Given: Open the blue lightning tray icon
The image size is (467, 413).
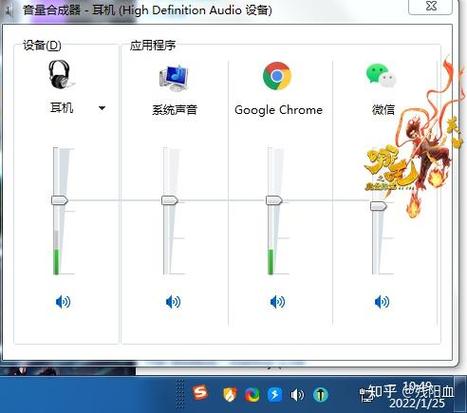Looking at the screenshot, I should [275, 395].
